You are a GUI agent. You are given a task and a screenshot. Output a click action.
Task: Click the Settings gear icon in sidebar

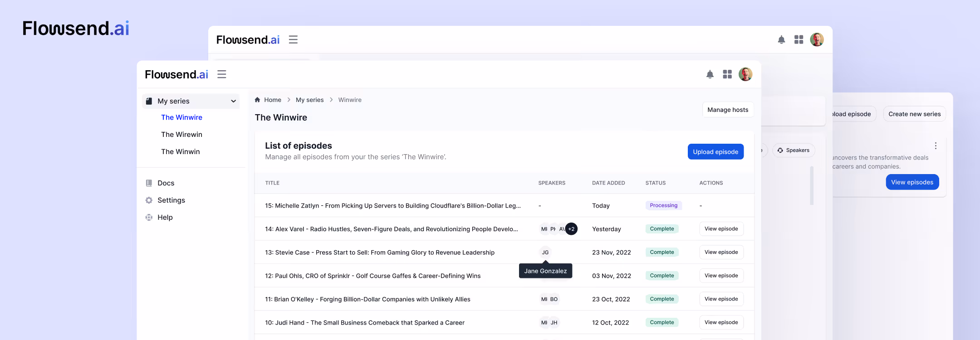coord(149,200)
